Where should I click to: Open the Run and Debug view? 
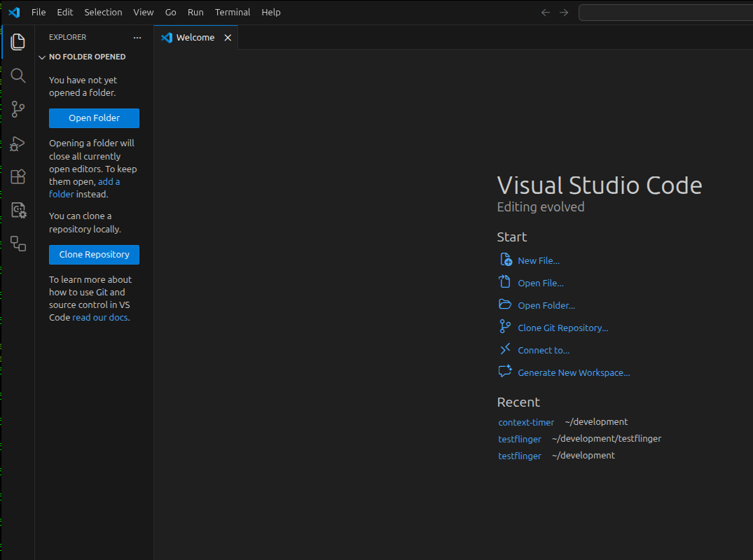pyautogui.click(x=18, y=143)
